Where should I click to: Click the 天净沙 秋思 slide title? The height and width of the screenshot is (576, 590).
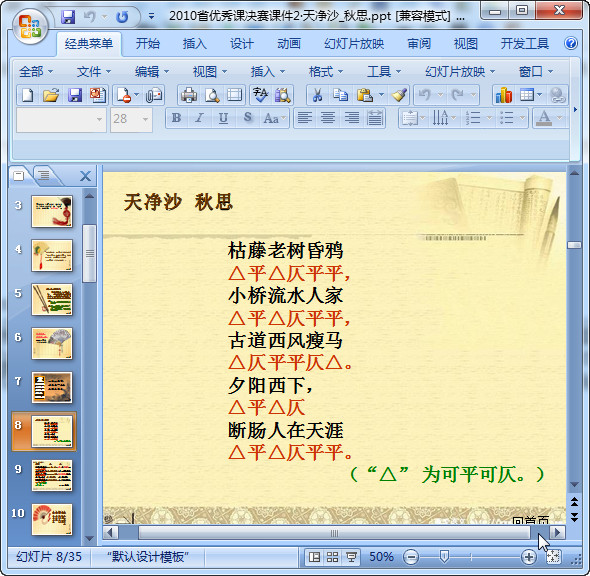point(178,202)
